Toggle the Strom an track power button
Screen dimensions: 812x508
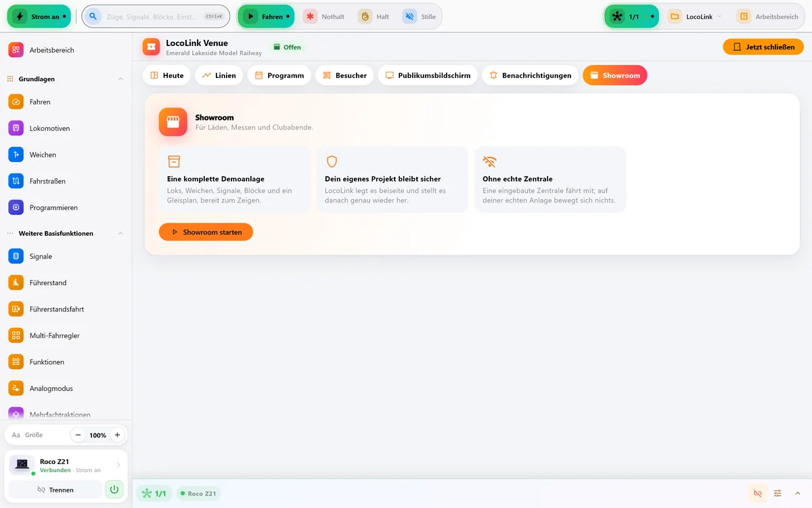coord(39,16)
